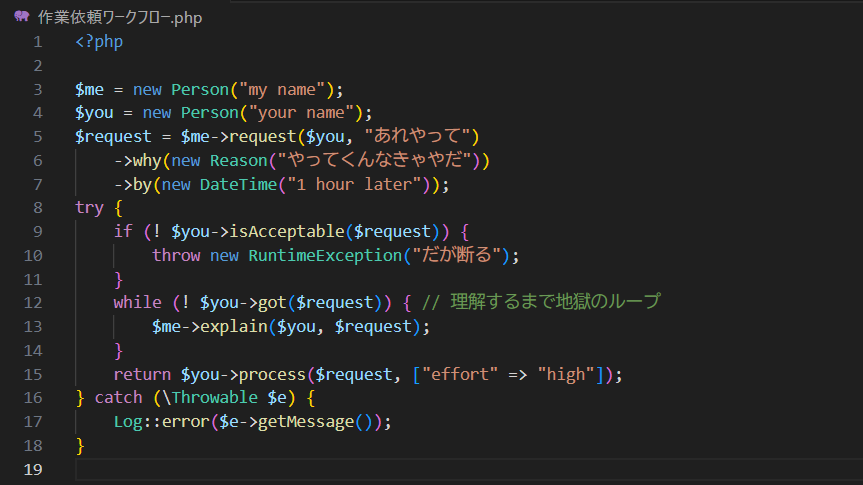Click line number 8 at the try statement
Viewport: 863px width, 485px height.
point(37,207)
